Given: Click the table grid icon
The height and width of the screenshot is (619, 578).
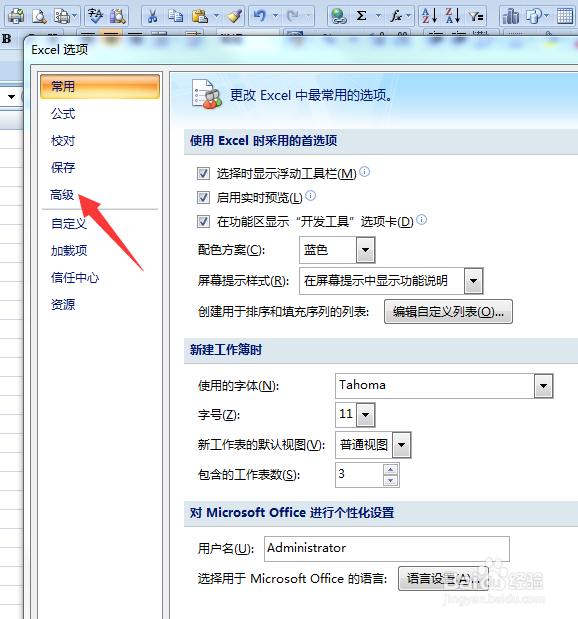Looking at the screenshot, I should tap(565, 16).
